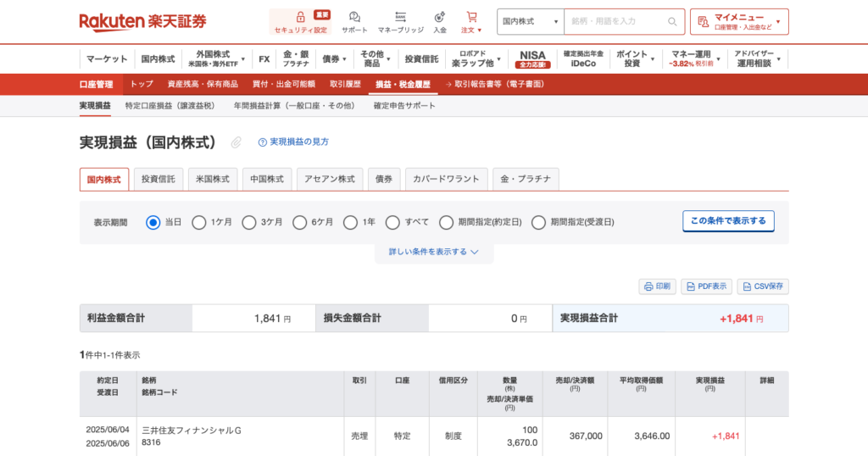The image size is (868, 456).
Task: Open the NISA menu item
Action: click(532, 58)
